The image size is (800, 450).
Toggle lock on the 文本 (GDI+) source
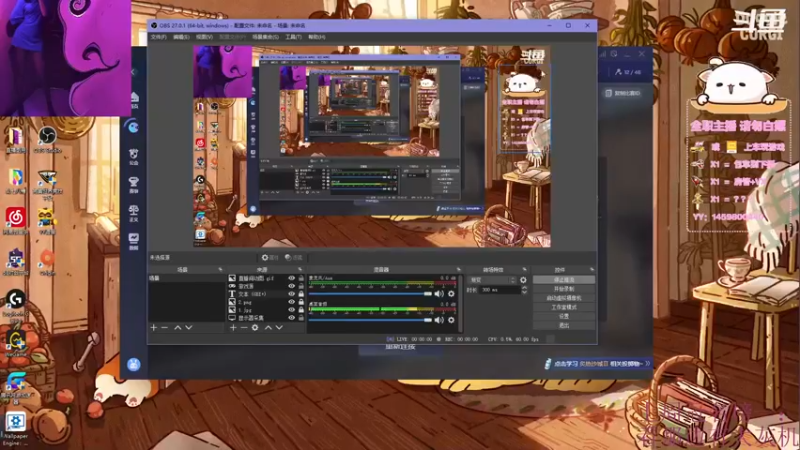[x=301, y=294]
